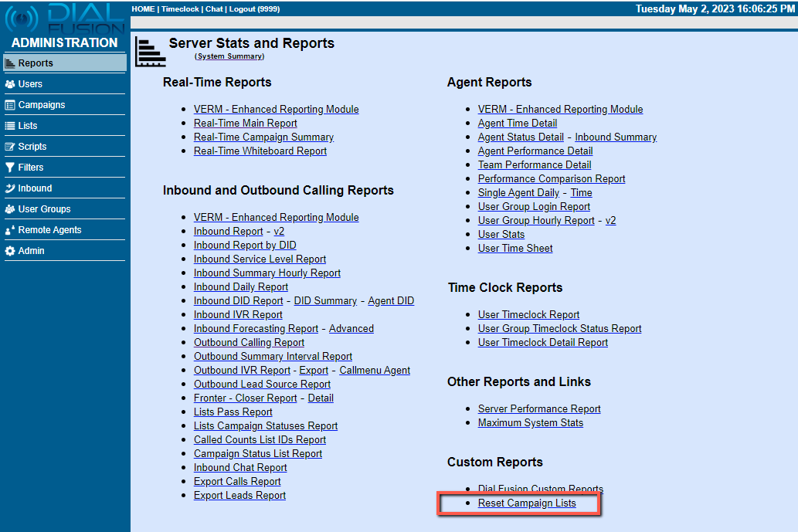798x532 pixels.
Task: Click the HOME link in top bar
Action: point(143,9)
